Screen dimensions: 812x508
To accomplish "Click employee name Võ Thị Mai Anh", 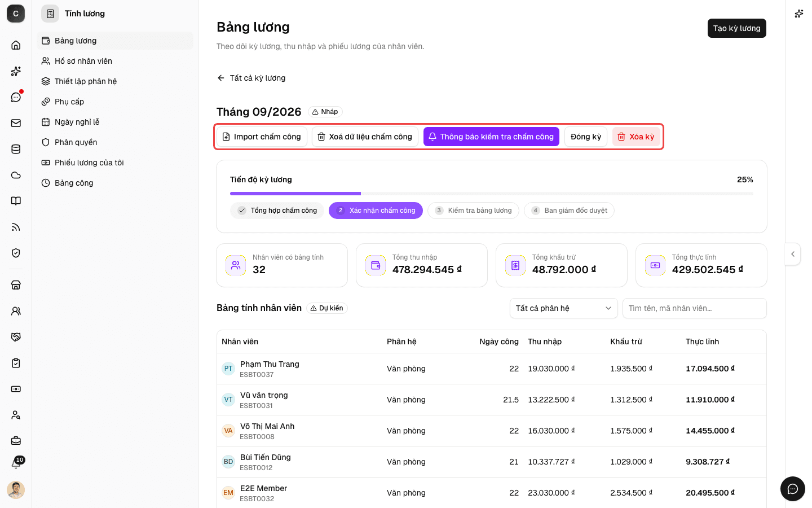I will pos(267,426).
